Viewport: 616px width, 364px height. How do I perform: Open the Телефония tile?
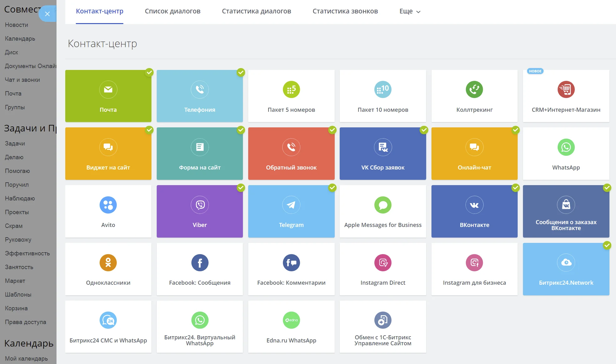200,96
